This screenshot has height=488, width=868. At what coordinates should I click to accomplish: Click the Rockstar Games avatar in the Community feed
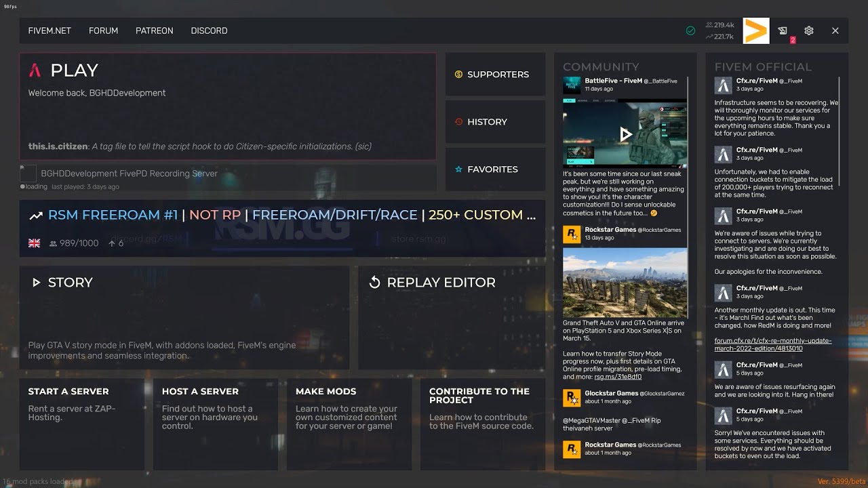point(570,234)
